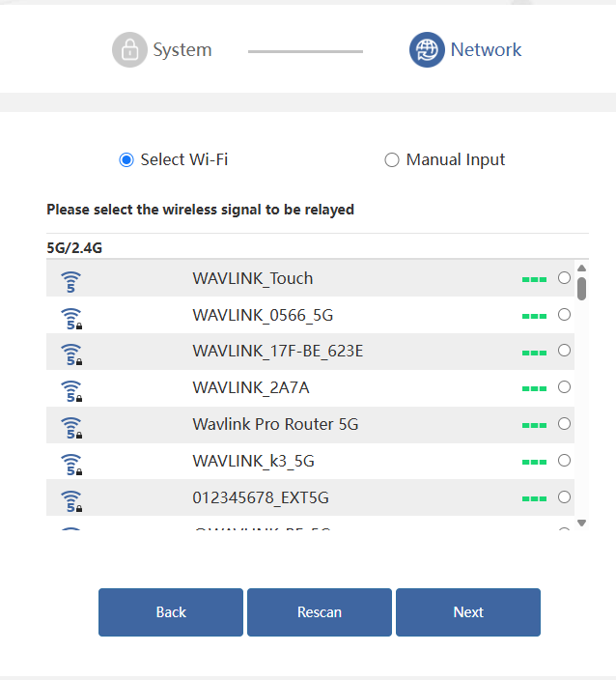Click the Back button
Image resolution: width=616 pixels, height=680 pixels.
click(x=171, y=612)
